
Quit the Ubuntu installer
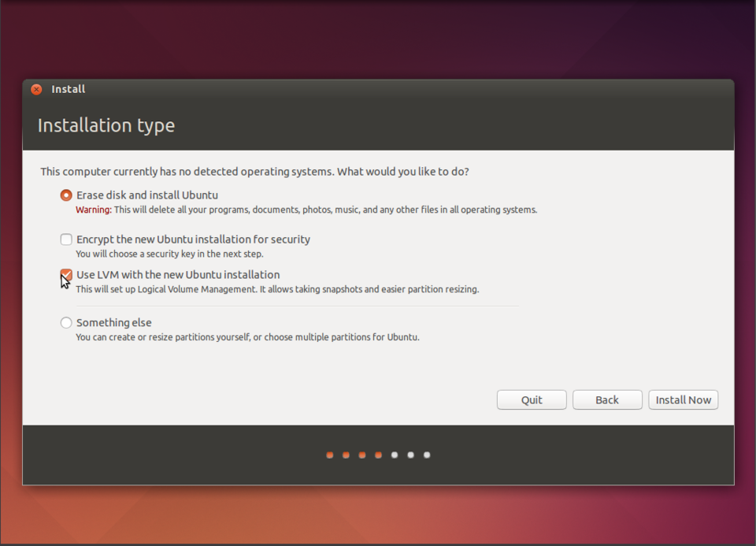pos(531,399)
